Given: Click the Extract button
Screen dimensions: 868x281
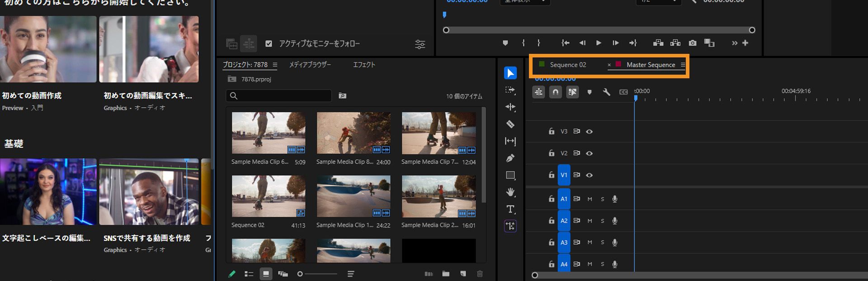Looking at the screenshot, I should coord(675,43).
